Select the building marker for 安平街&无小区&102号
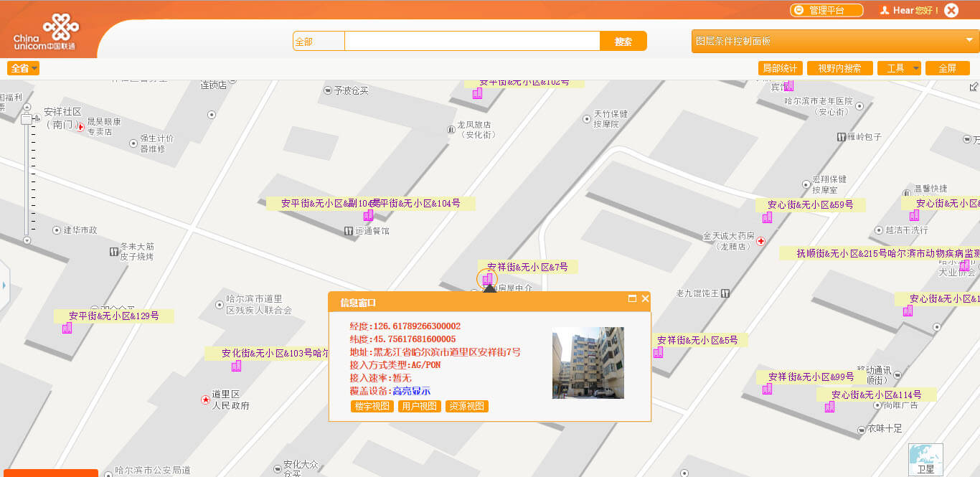The width and height of the screenshot is (980, 477). coord(477,93)
